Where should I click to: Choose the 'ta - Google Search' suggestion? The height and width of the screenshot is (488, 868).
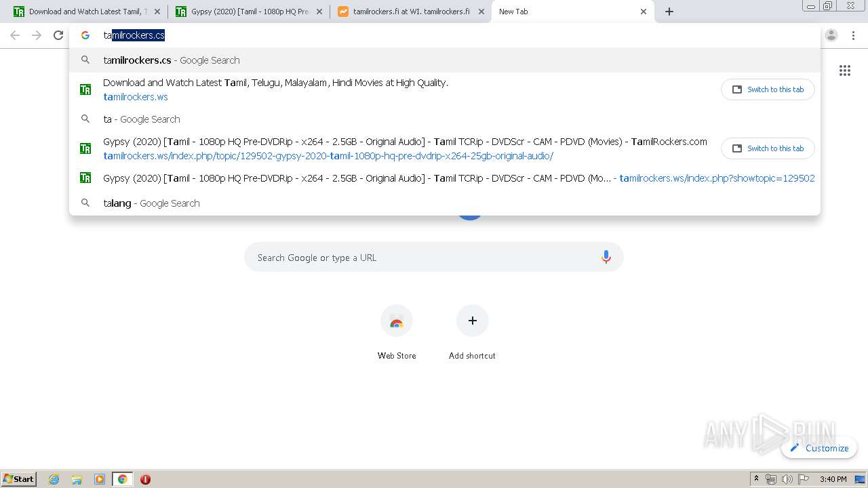(445, 119)
